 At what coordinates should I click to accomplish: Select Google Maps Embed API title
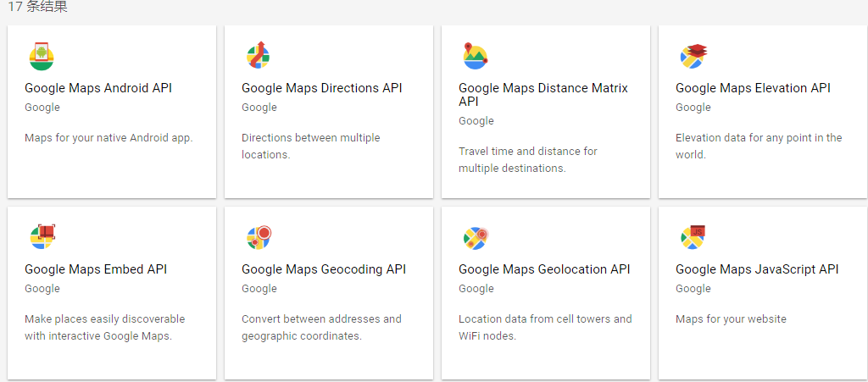pyautogui.click(x=96, y=270)
